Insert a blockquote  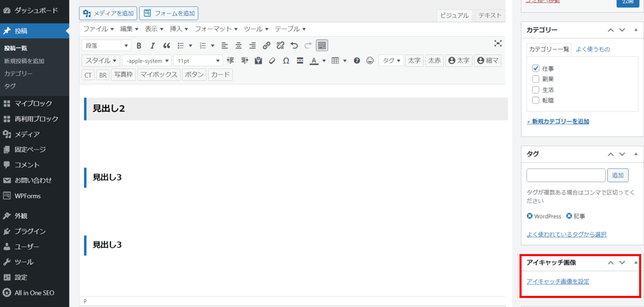point(166,45)
